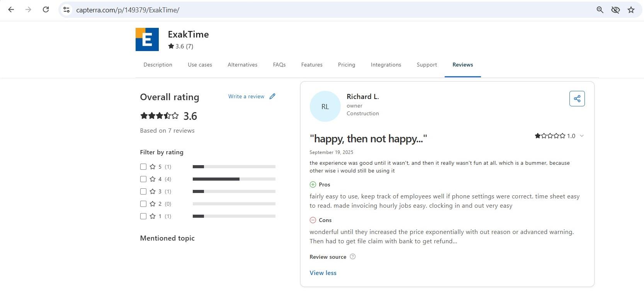The image size is (644, 292).
Task: Switch to the Use cases tab
Action: [200, 65]
